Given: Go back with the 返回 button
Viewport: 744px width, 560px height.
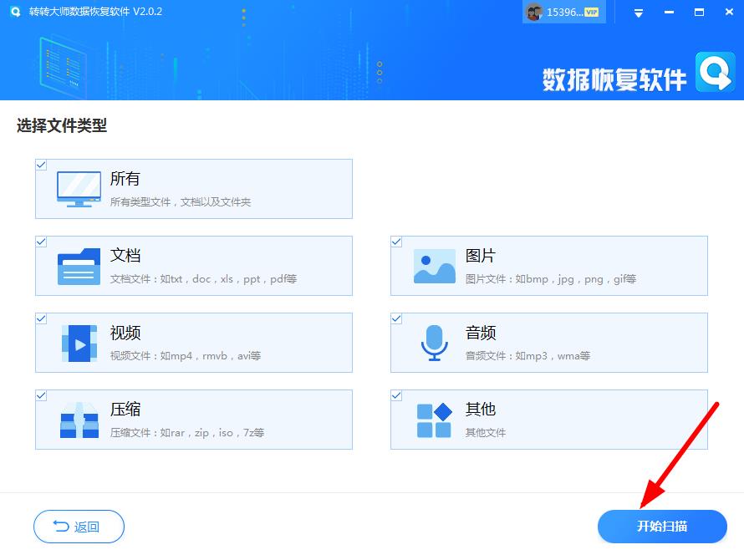Looking at the screenshot, I should tap(79, 527).
